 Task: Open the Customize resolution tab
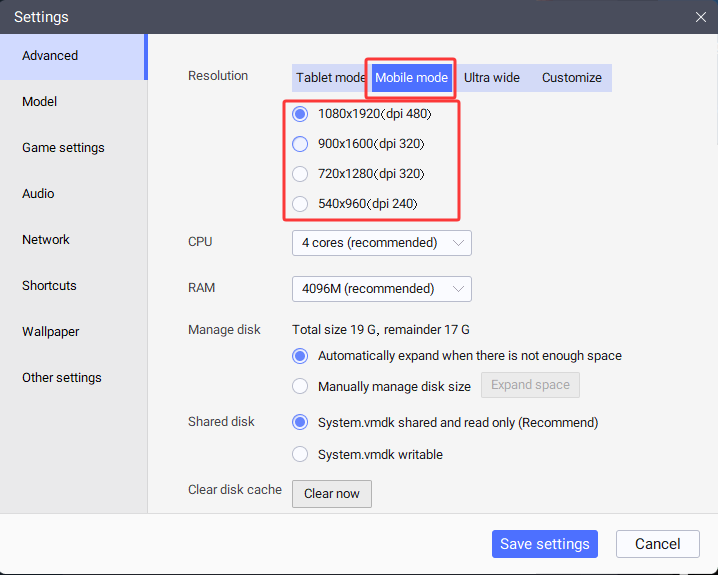(572, 78)
